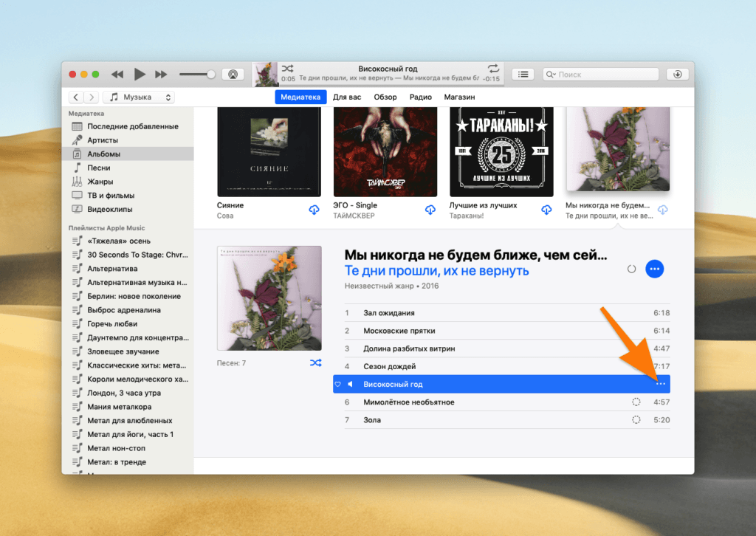Click now playing album artwork thumbnail
Image resolution: width=756 pixels, height=536 pixels.
click(x=266, y=75)
